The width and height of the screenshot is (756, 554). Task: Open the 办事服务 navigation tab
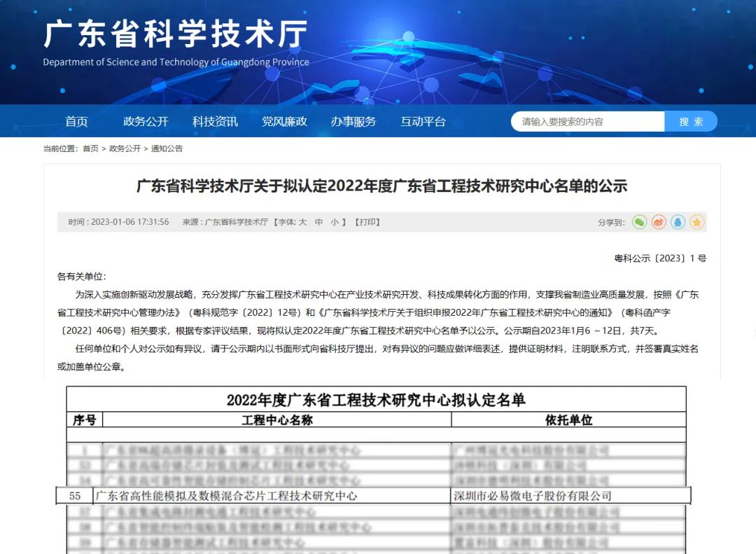point(353,122)
